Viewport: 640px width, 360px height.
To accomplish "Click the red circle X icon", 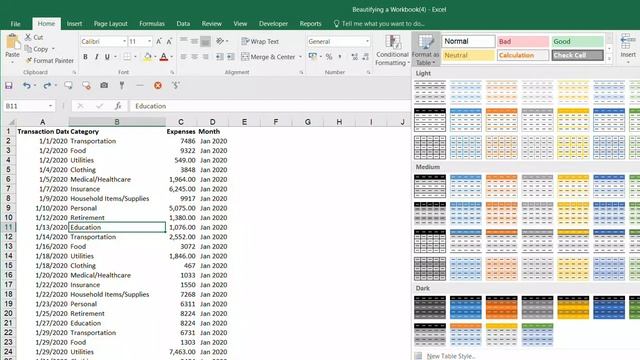I will pos(158,85).
